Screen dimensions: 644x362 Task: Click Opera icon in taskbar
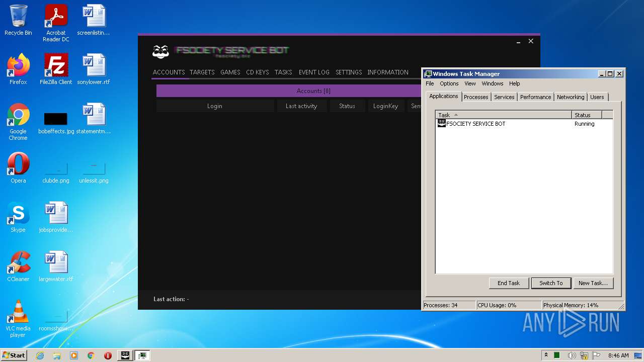point(108,355)
